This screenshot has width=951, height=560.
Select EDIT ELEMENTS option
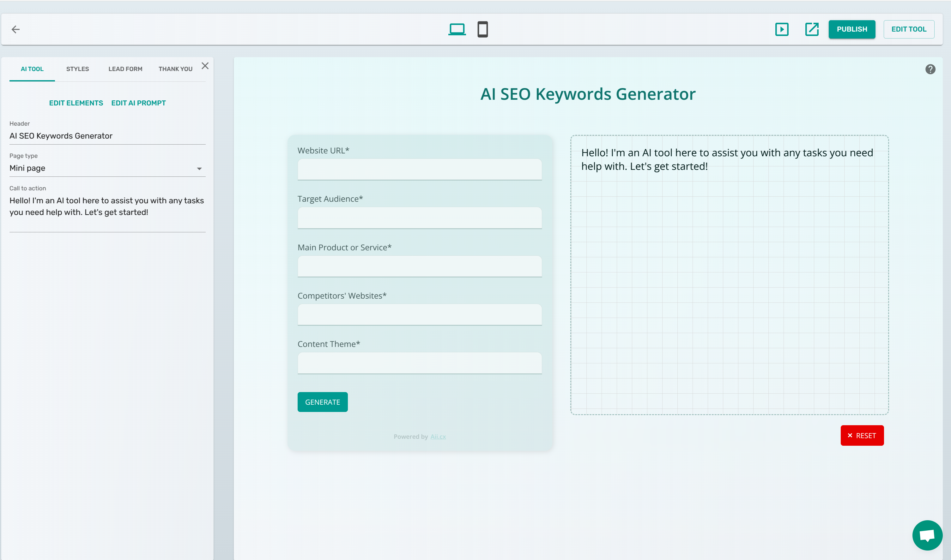point(76,103)
